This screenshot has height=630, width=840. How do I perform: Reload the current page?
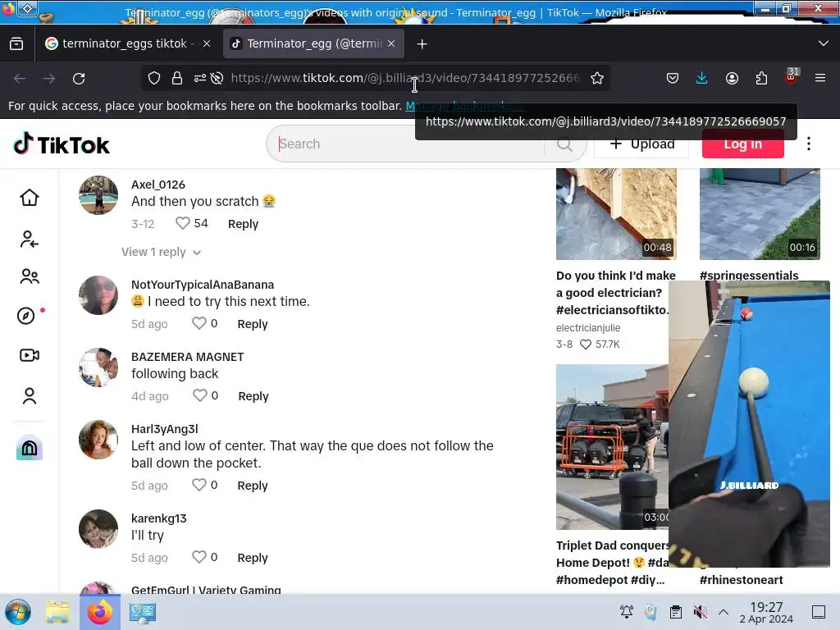pos(79,78)
